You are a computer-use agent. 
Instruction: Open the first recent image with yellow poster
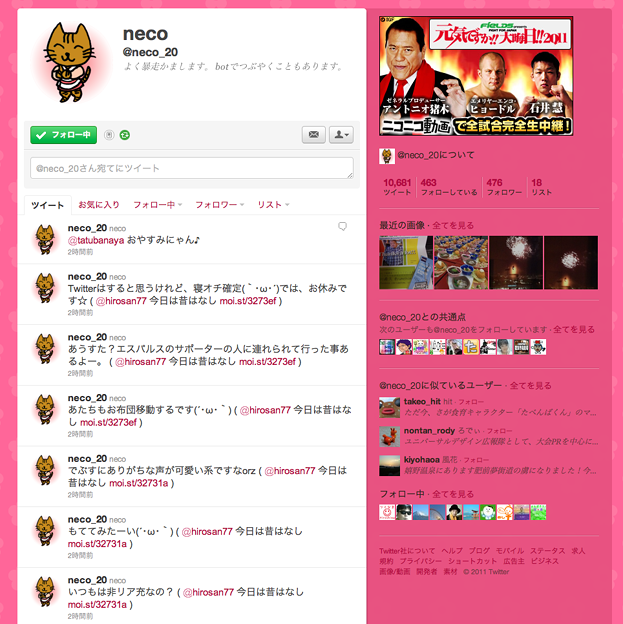coord(406,262)
